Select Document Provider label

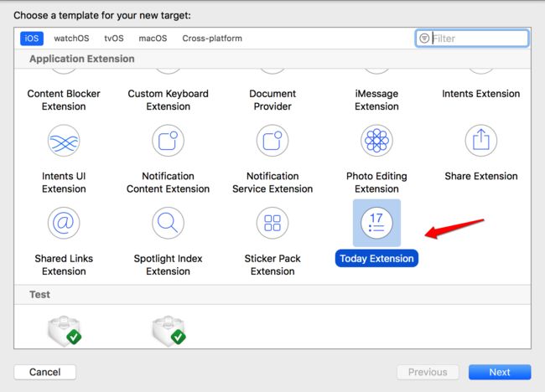click(272, 100)
